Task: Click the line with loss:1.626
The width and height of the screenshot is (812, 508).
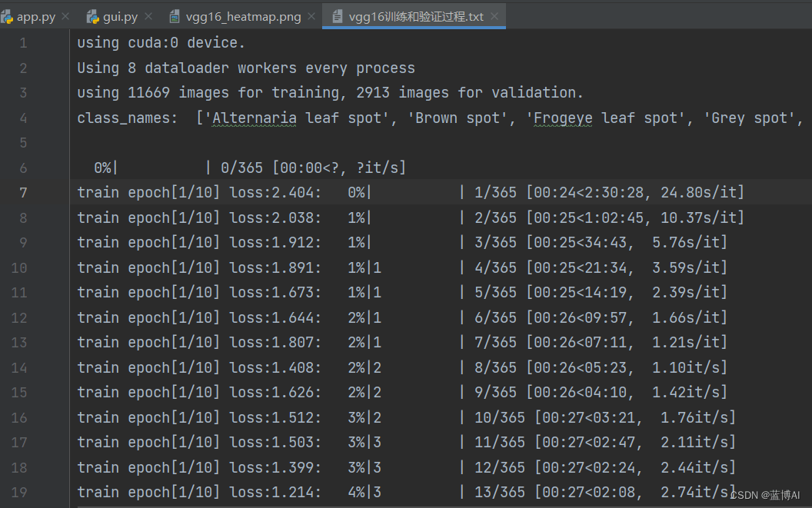Action: point(402,392)
